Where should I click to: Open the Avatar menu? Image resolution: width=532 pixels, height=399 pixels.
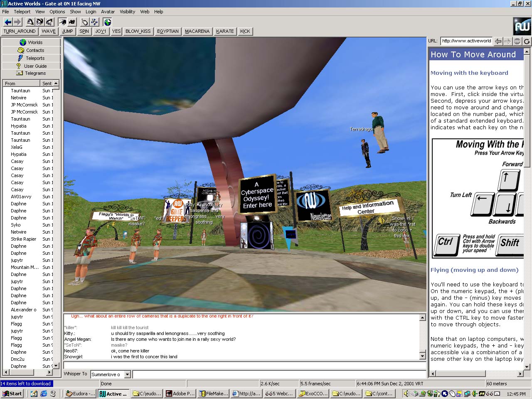pyautogui.click(x=108, y=12)
